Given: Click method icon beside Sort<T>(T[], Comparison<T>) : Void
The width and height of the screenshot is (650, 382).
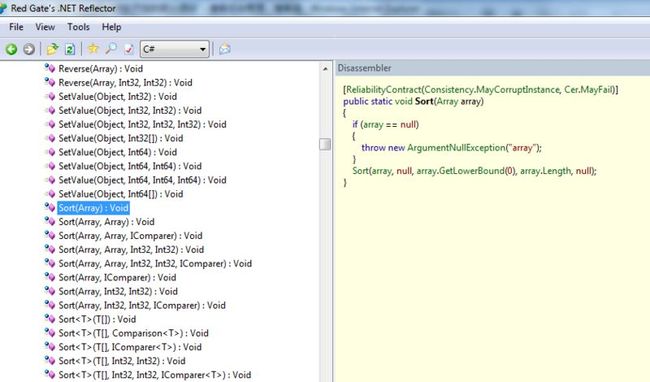Looking at the screenshot, I should (x=50, y=333).
